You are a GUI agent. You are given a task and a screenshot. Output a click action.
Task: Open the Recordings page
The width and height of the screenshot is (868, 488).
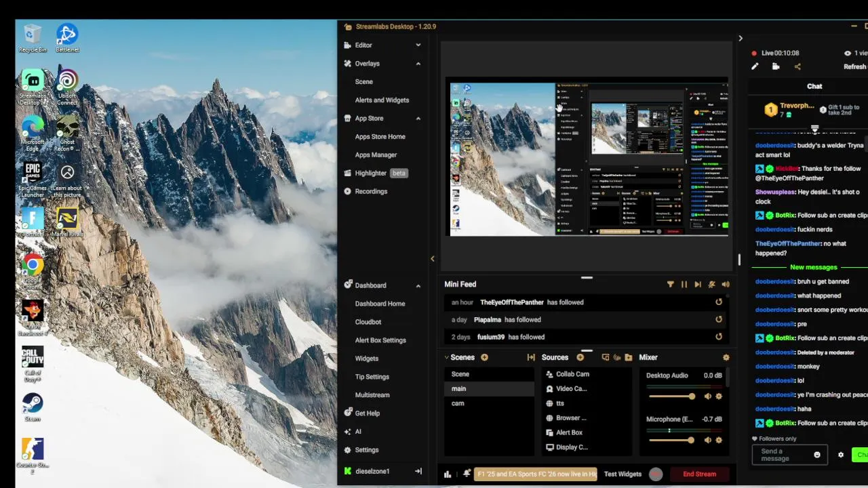(x=366, y=192)
